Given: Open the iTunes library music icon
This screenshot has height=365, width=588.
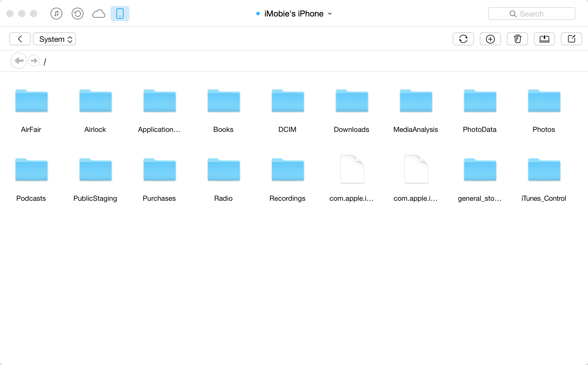Looking at the screenshot, I should coord(56,14).
